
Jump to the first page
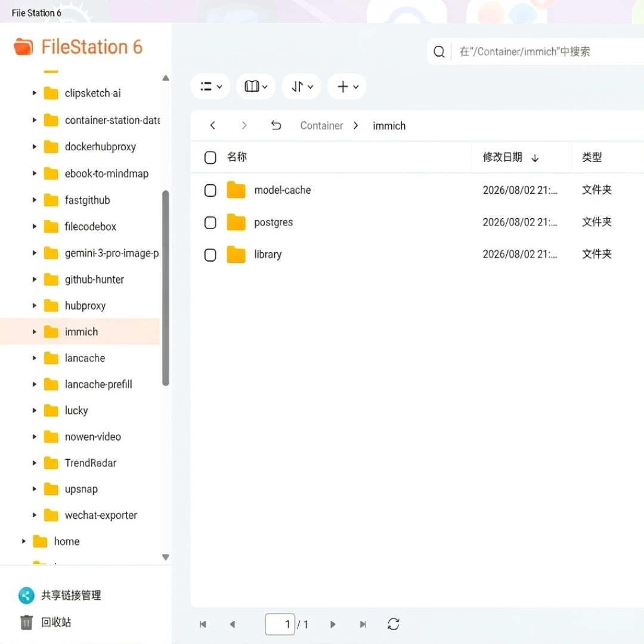[x=203, y=624]
